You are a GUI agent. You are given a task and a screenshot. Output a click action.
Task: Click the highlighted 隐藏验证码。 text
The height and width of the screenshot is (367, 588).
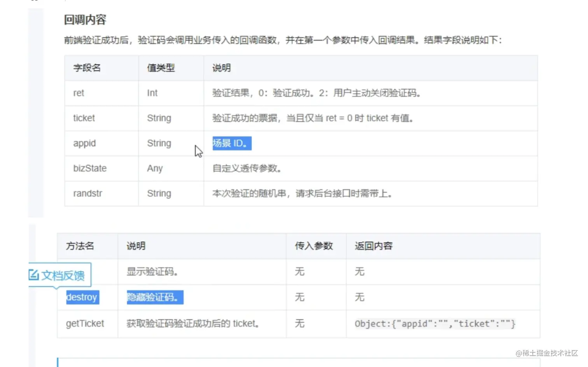click(x=155, y=297)
